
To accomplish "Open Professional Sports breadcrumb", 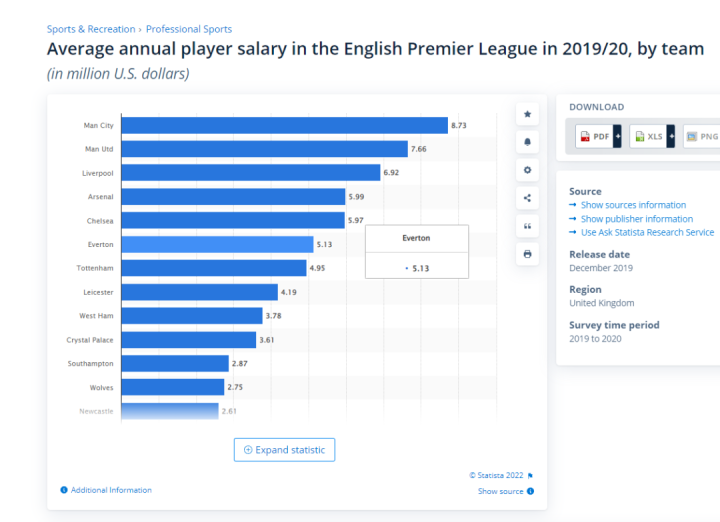I will (x=189, y=30).
